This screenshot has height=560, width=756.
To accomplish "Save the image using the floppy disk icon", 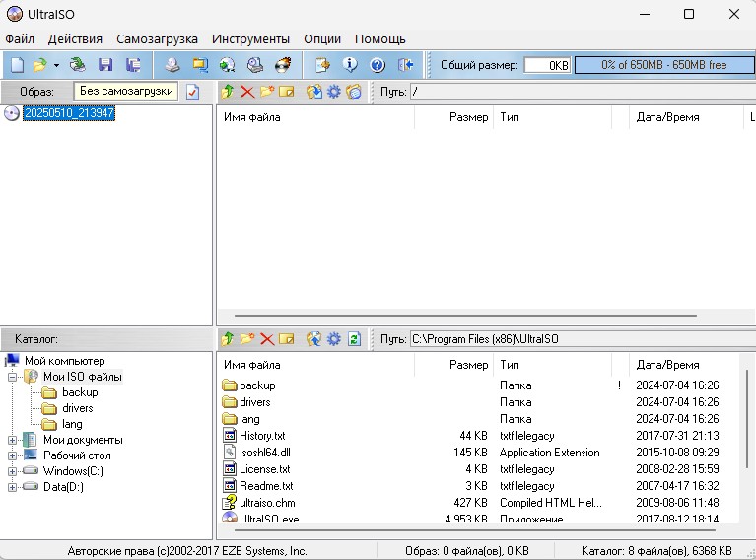I will pos(105,65).
